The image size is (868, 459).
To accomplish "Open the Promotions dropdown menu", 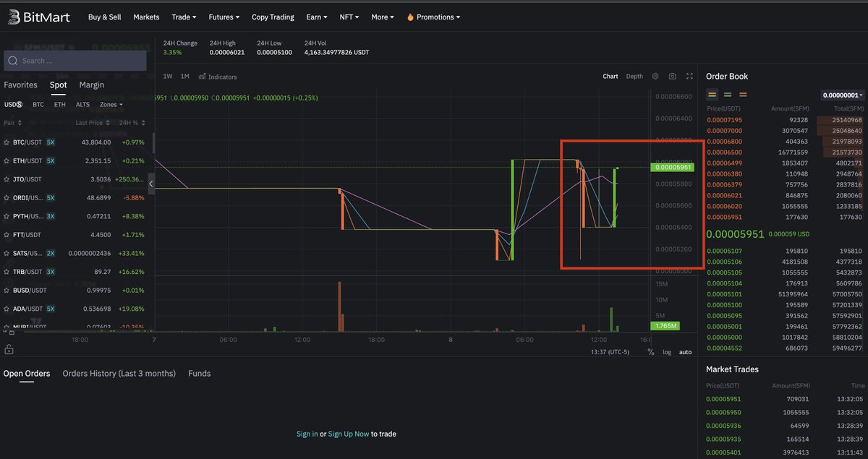I will click(x=433, y=17).
